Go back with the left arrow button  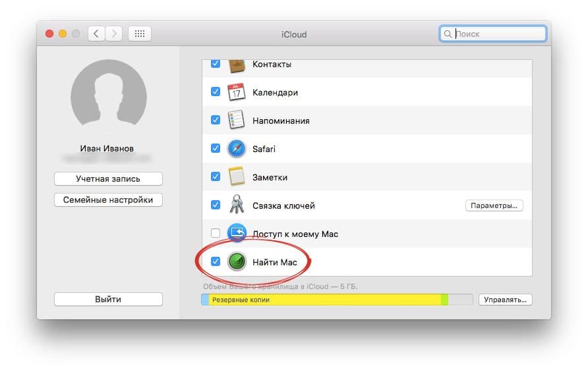coord(96,34)
